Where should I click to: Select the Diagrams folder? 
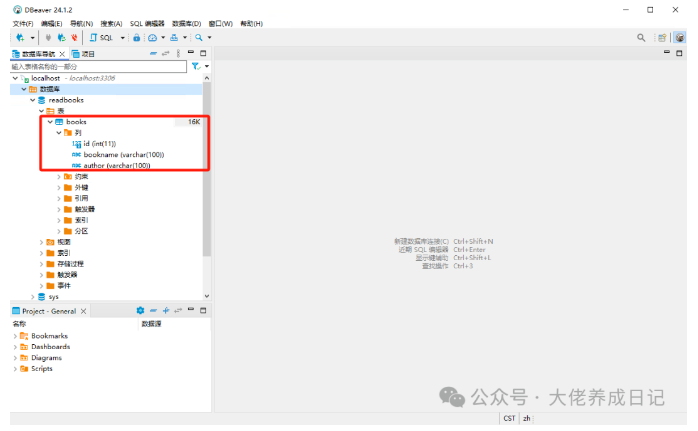click(46, 358)
